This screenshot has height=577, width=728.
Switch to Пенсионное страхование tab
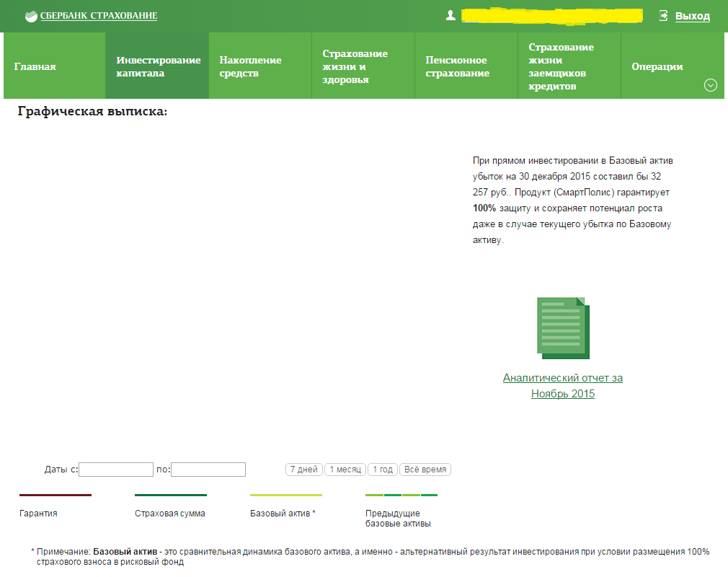pos(466,66)
